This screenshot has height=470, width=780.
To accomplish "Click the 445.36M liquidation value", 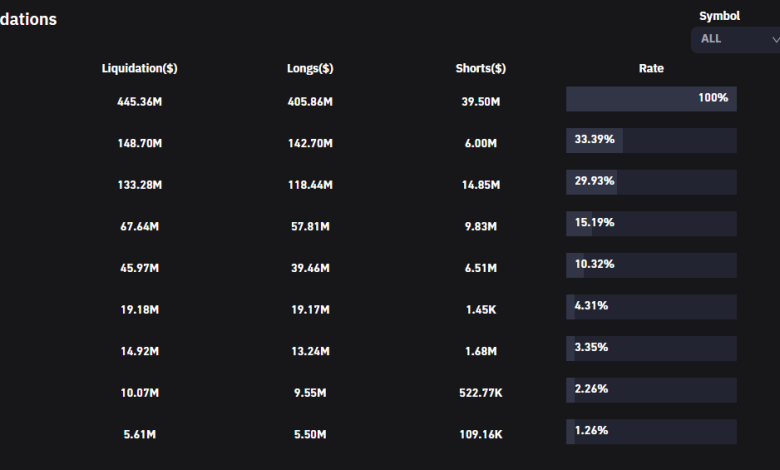I will (140, 102).
